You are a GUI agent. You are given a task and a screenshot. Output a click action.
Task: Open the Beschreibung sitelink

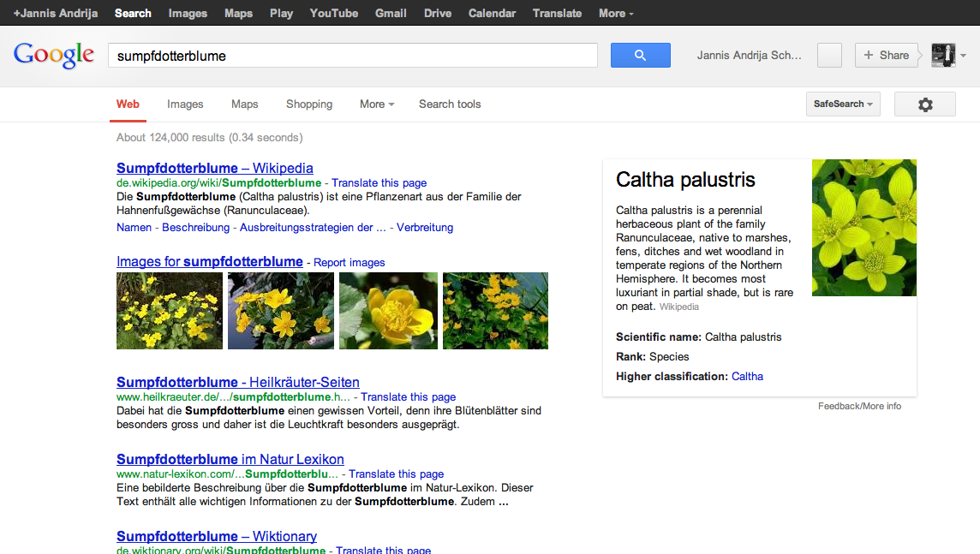pos(195,228)
